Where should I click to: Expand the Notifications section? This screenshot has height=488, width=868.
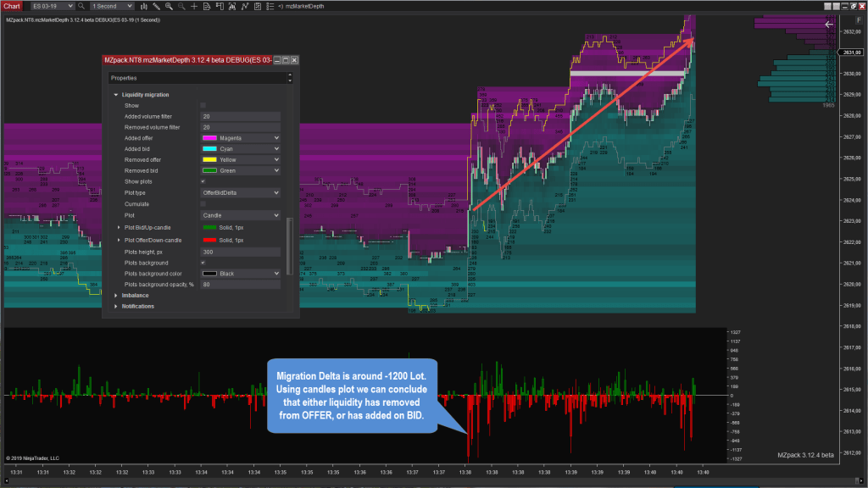pos(115,306)
